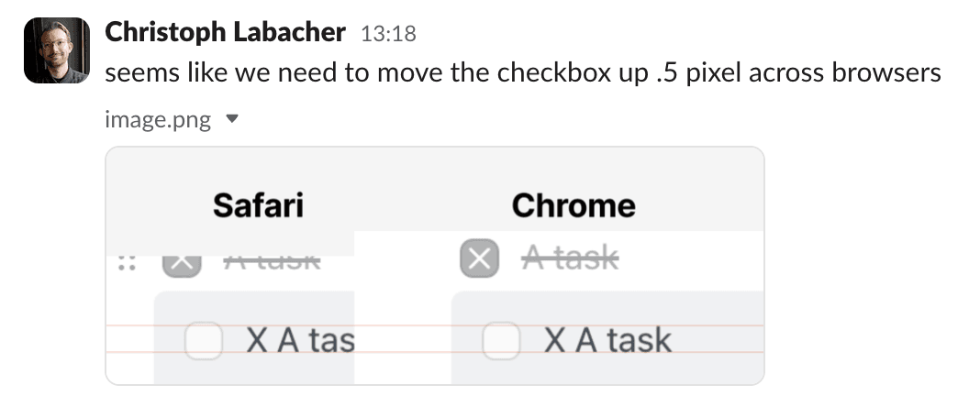Click the struck-through A task in the Safari column
Viewport: 980px width, 407px height.
click(272, 263)
